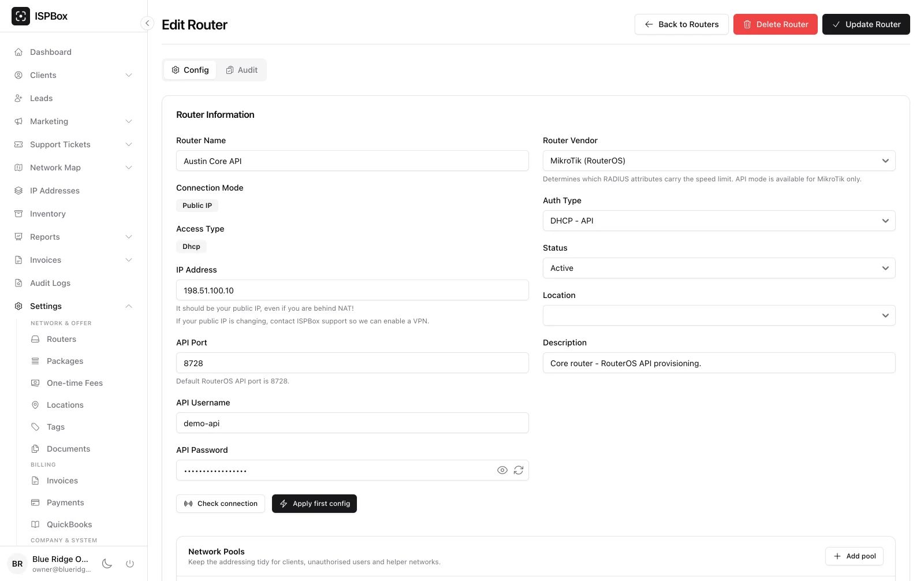Image resolution: width=924 pixels, height=581 pixels.
Task: Click the Tags icon in the sidebar
Action: tap(35, 427)
